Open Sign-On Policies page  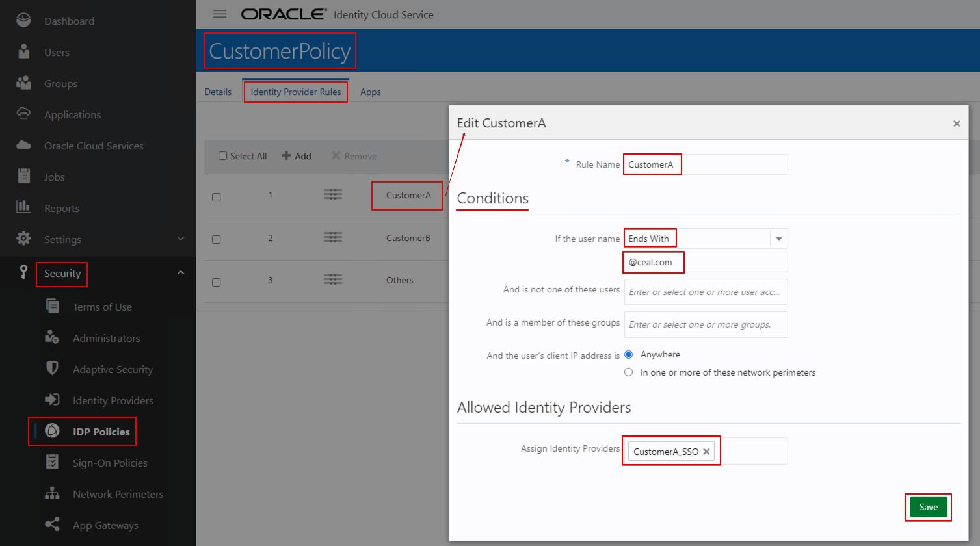click(x=110, y=463)
